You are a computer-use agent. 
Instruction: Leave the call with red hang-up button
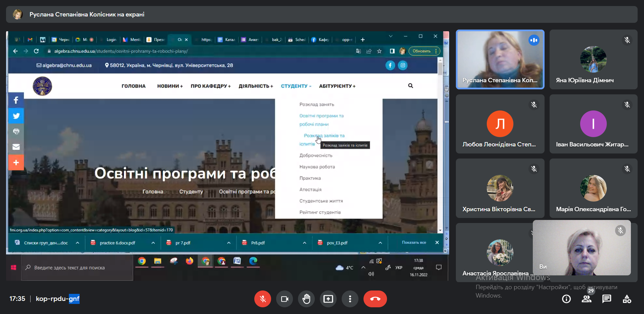click(x=375, y=299)
